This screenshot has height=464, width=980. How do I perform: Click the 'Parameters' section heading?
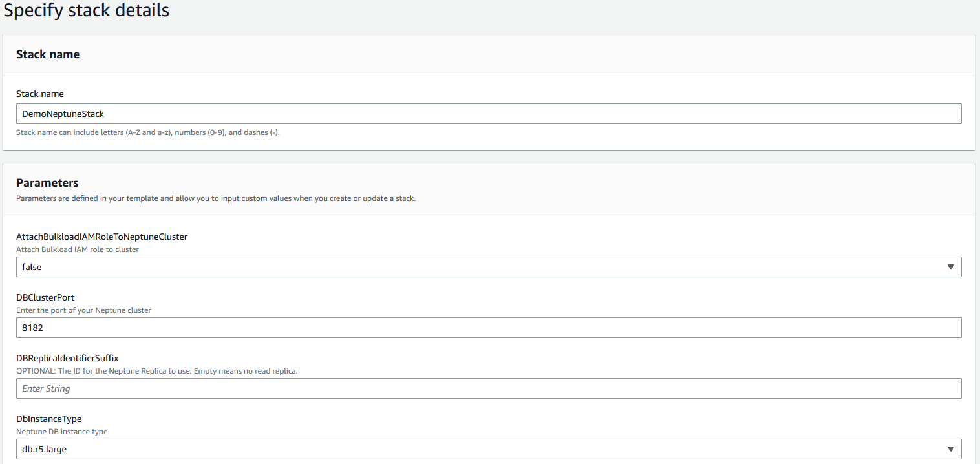[47, 183]
